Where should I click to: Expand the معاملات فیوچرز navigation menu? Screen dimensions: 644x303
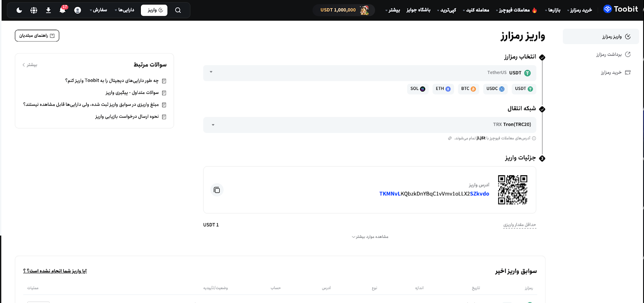click(516, 10)
